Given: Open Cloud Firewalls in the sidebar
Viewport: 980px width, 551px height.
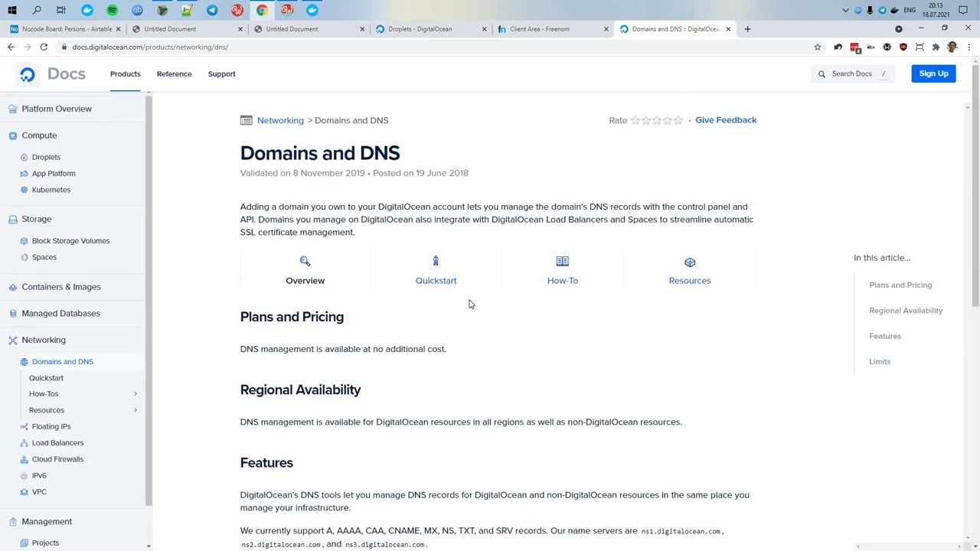Looking at the screenshot, I should (x=57, y=459).
